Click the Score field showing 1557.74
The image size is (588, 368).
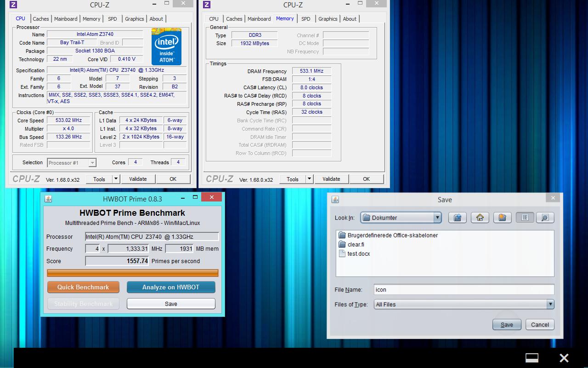[x=117, y=261]
